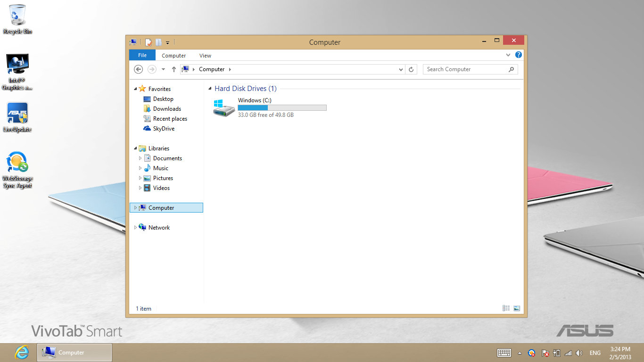Click the WebStorage tray icon
This screenshot has height=362, width=644.
coord(532,353)
